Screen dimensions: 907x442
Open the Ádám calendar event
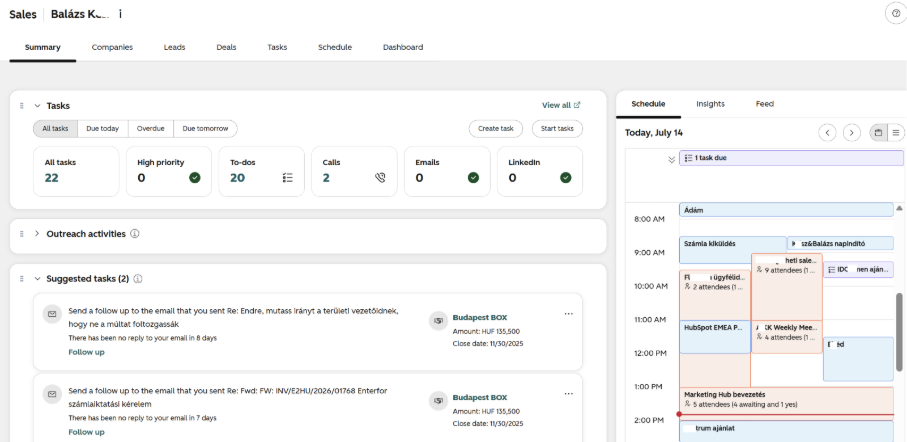tap(786, 210)
